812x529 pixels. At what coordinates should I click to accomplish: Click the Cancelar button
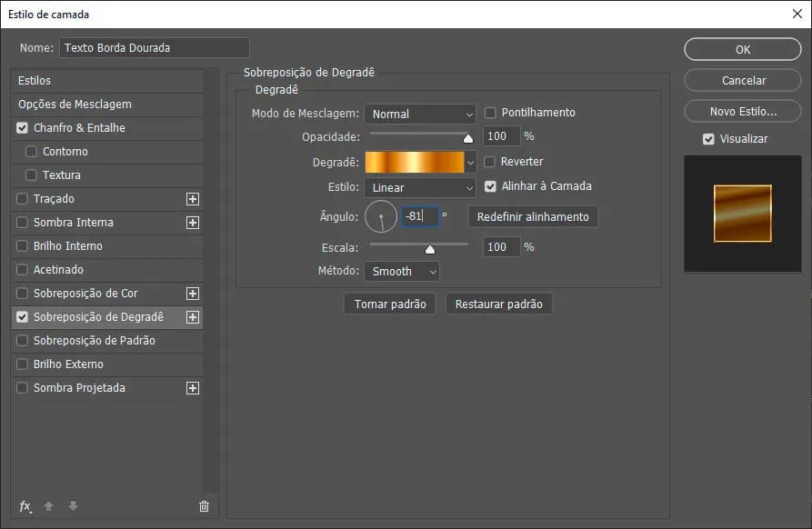point(743,80)
